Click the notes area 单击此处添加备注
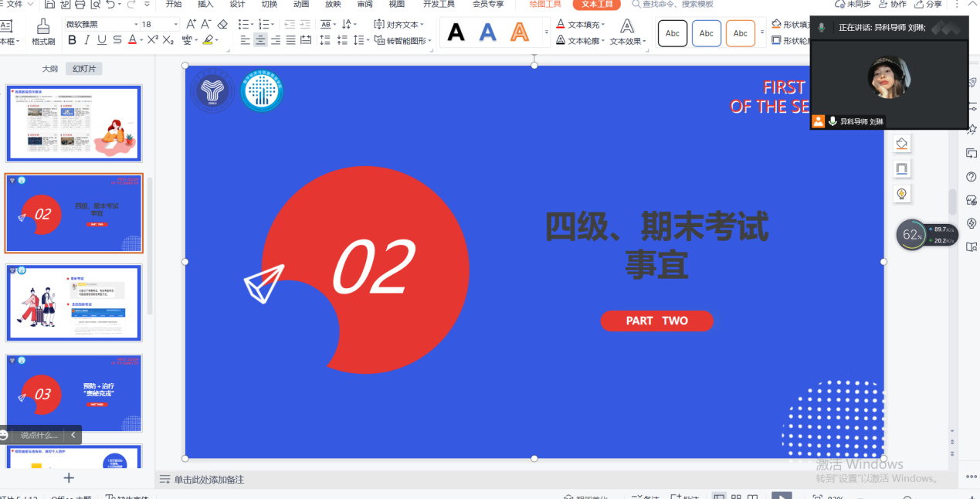This screenshot has height=499, width=980. tap(209, 480)
